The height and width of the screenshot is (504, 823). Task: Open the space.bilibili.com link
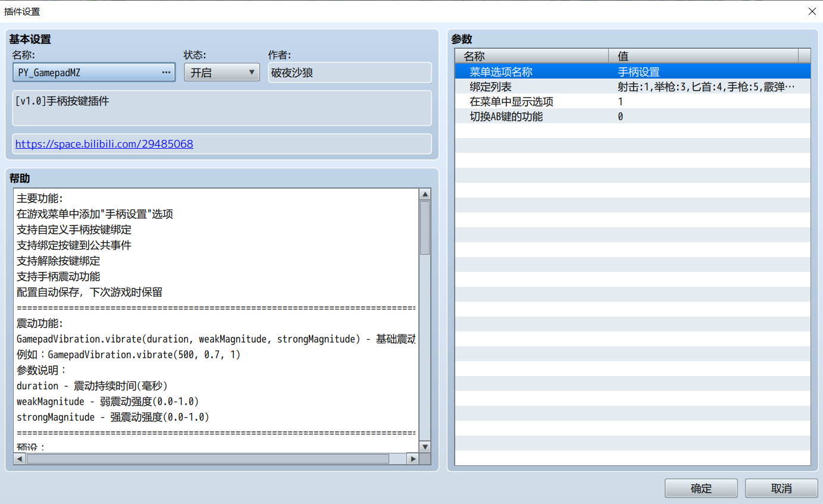click(x=104, y=144)
